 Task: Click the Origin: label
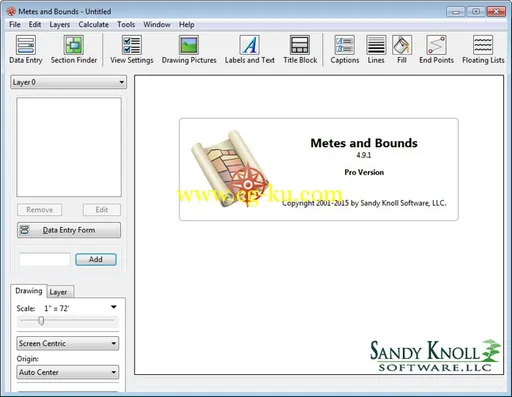point(28,359)
